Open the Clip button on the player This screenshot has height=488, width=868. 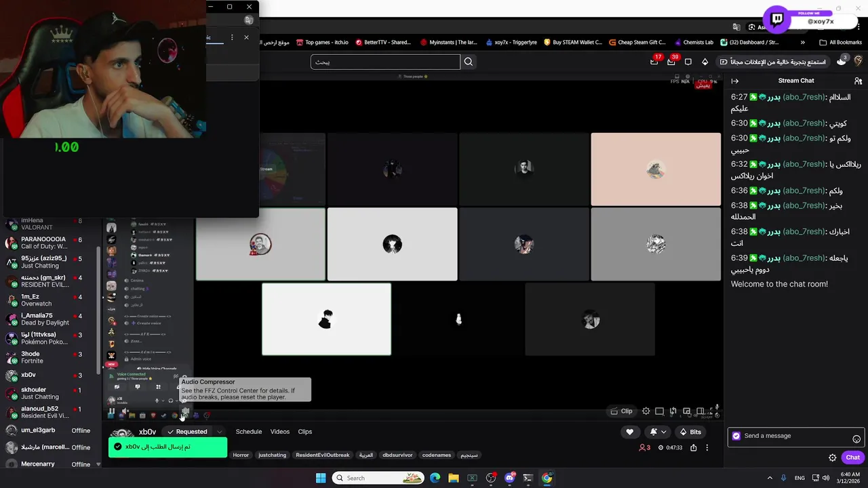(622, 411)
